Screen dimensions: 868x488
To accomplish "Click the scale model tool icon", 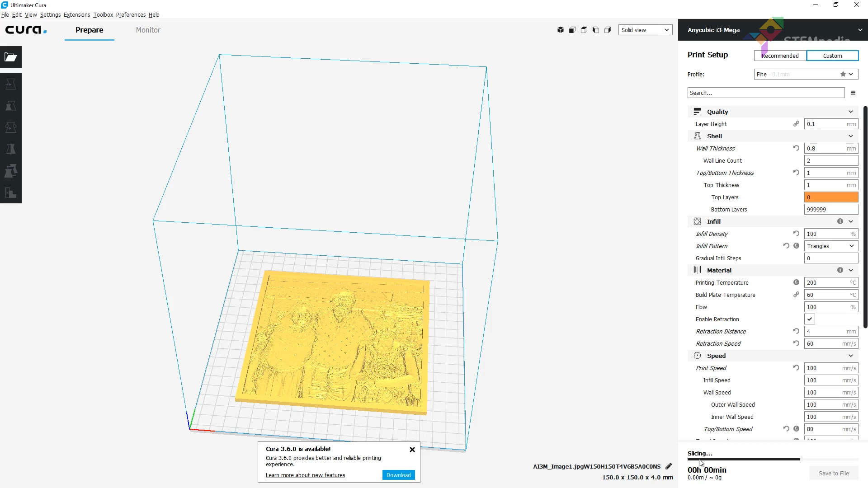I will click(x=11, y=105).
